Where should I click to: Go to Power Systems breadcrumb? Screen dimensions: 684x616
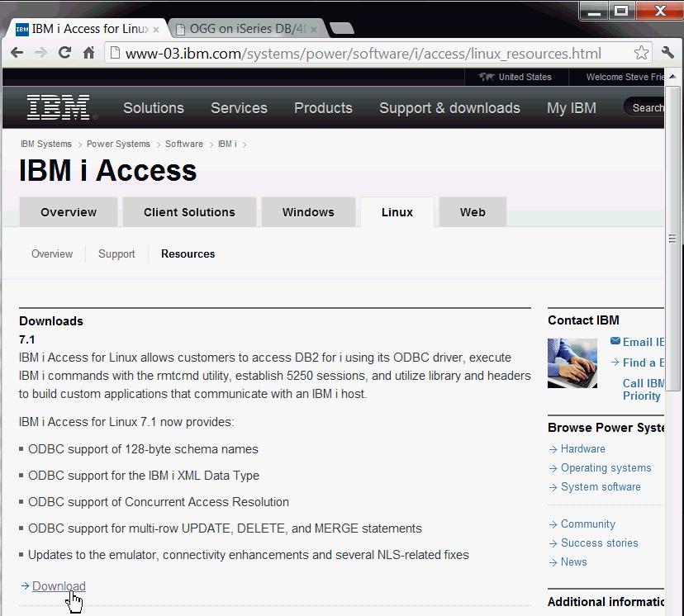tap(118, 144)
